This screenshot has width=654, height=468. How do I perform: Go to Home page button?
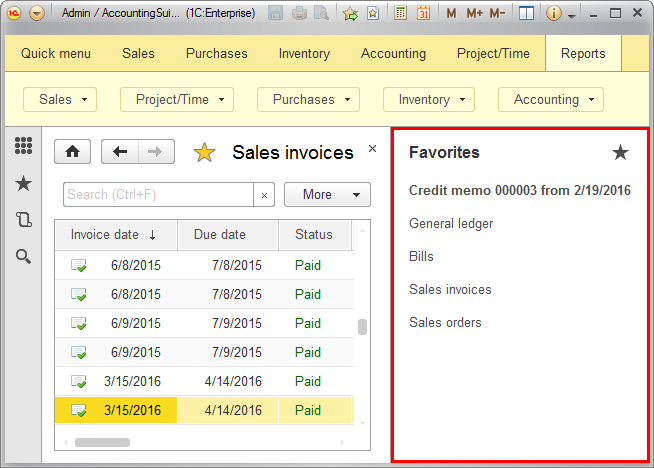point(73,151)
